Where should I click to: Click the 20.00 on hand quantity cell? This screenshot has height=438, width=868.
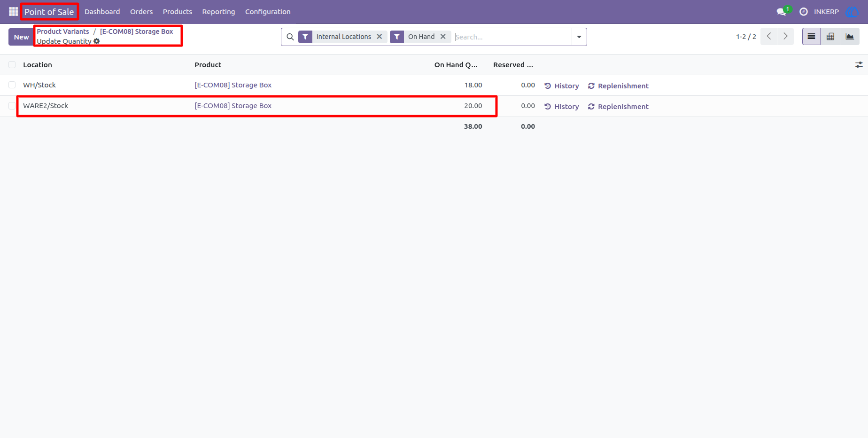[473, 106]
